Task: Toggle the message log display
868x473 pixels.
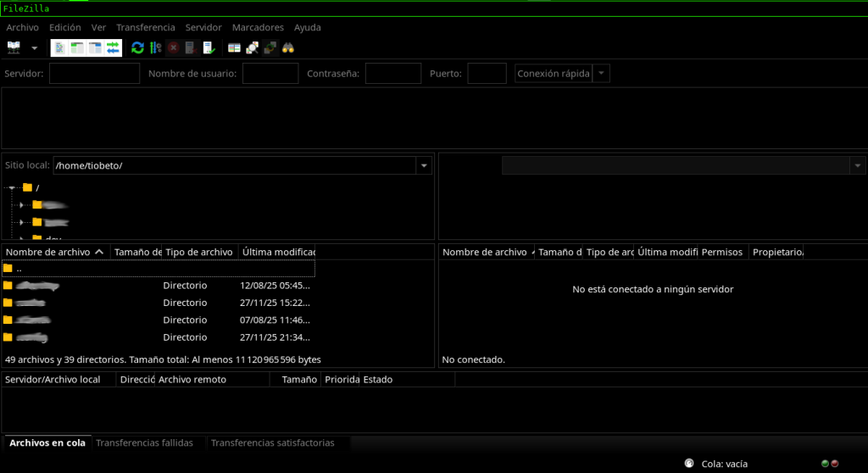Action: click(59, 48)
